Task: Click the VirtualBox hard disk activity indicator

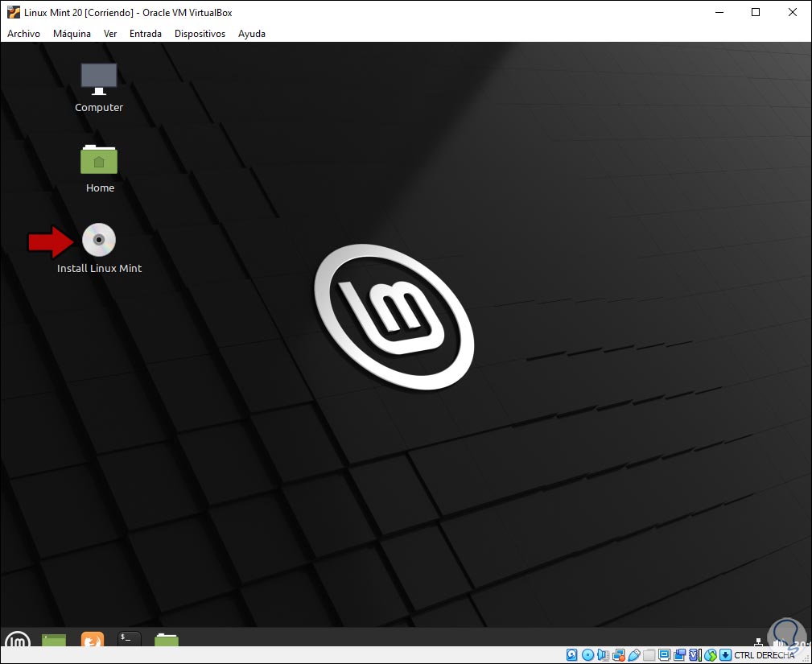Action: click(x=571, y=655)
